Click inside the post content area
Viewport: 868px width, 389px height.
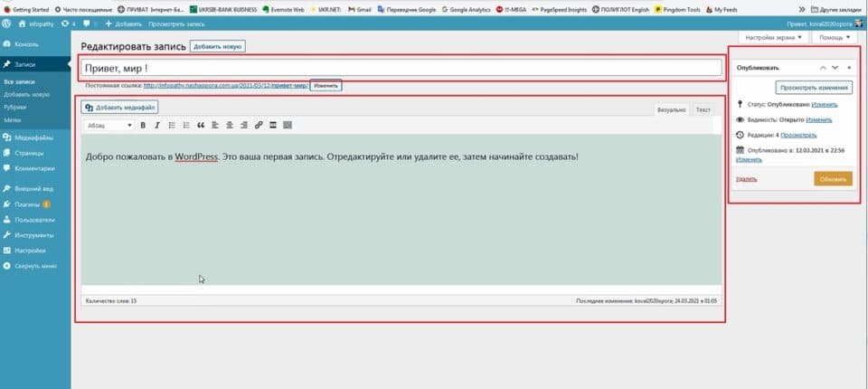click(401, 210)
